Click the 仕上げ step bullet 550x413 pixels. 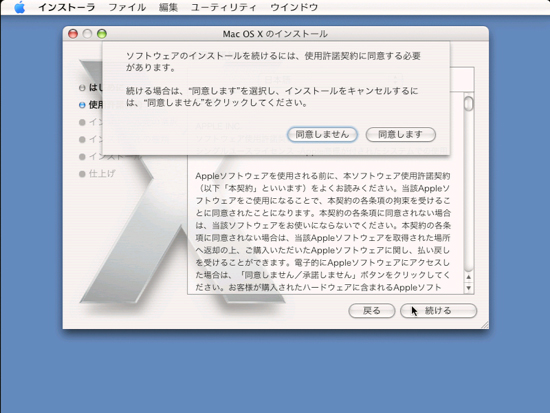coord(82,174)
